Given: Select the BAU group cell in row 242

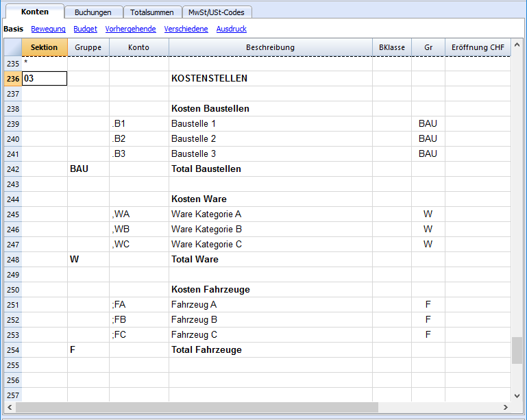Looking at the screenshot, I should pos(88,169).
